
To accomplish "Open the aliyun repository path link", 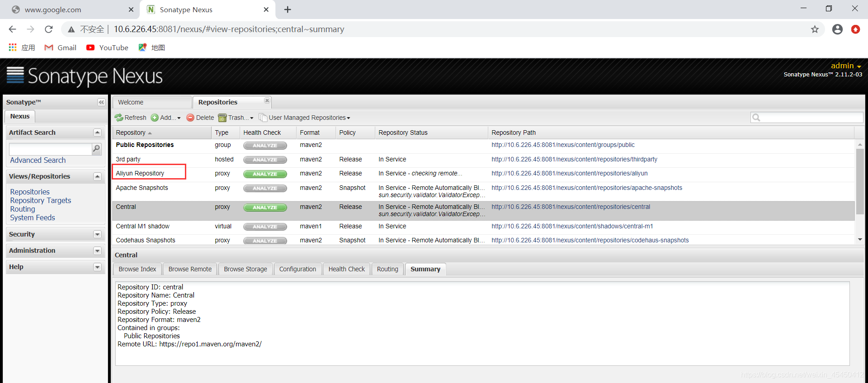I will click(570, 173).
